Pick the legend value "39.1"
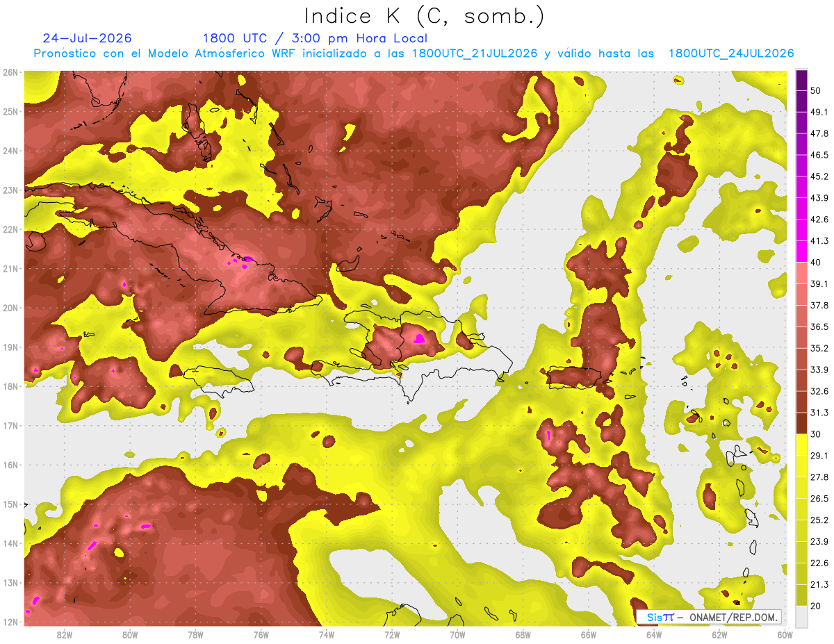 pyautogui.click(x=819, y=283)
